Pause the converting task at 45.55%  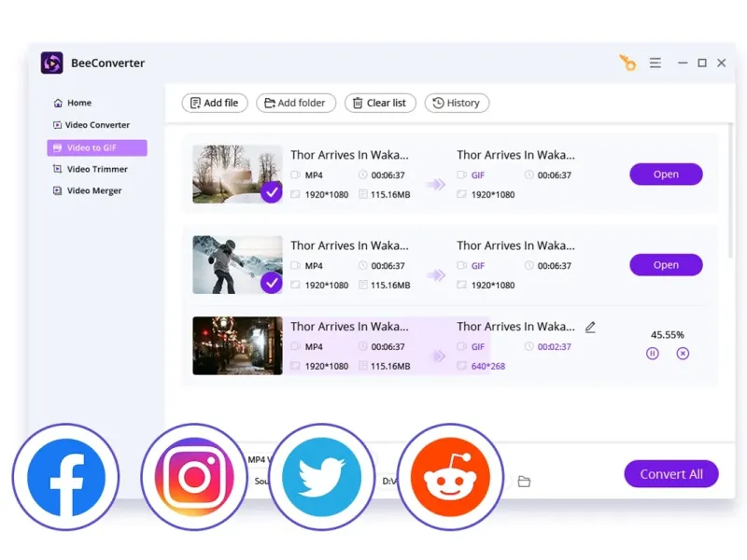[653, 354]
